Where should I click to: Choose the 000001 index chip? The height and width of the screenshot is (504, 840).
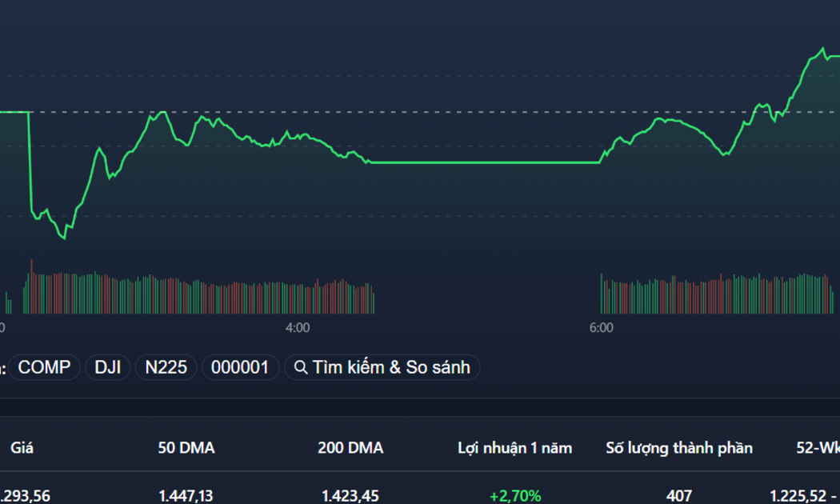click(240, 367)
